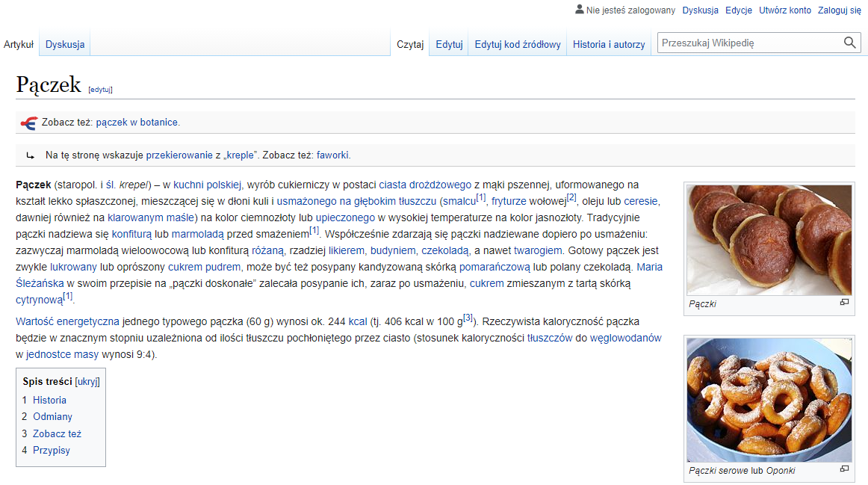
Task: Click the disambiguation icon beside Zobacz też
Action: pos(28,123)
